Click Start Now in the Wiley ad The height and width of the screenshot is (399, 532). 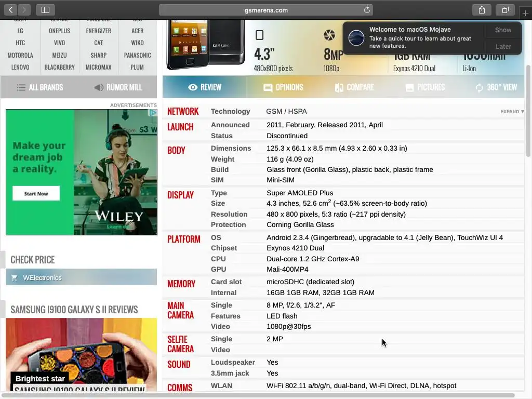36,193
